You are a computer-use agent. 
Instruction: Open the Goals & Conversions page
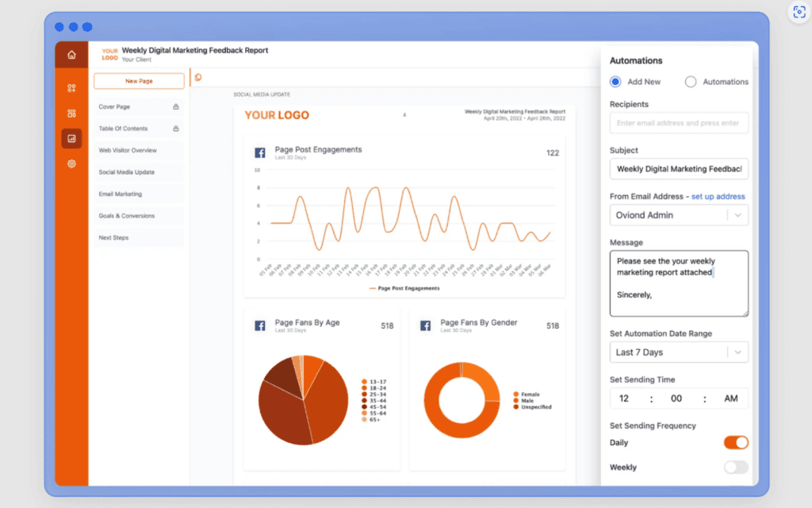pos(138,216)
